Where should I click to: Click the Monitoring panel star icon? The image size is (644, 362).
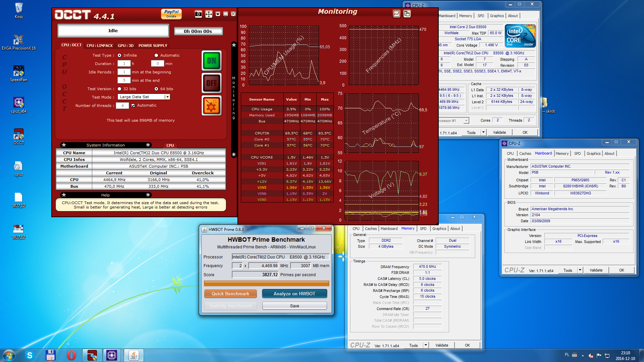[x=234, y=45]
